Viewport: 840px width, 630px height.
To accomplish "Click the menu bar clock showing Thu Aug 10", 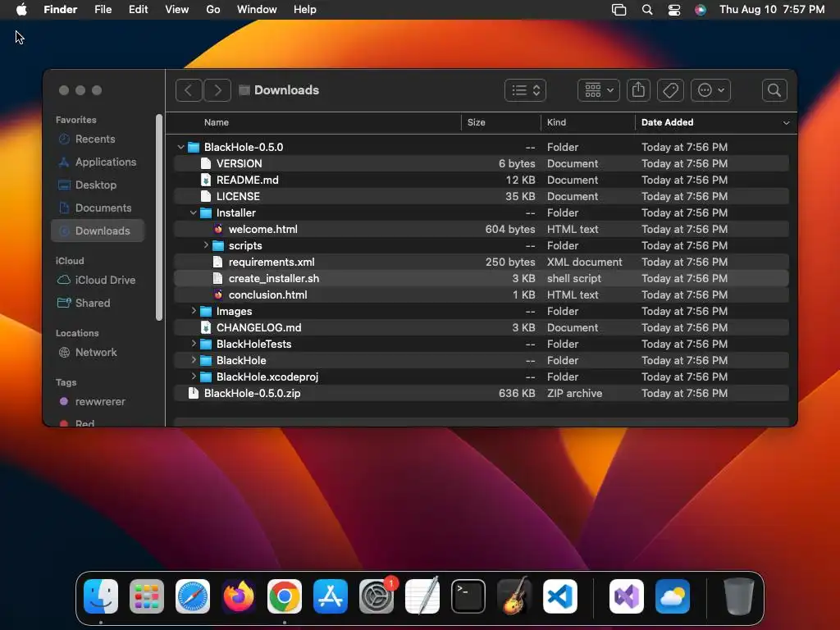I will [772, 10].
